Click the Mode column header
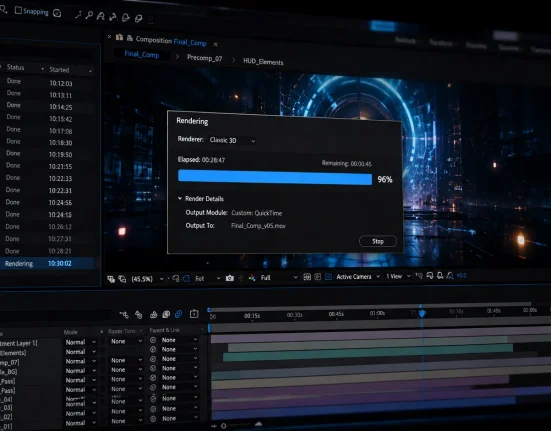Image resolution: width=551 pixels, height=431 pixels. [71, 332]
